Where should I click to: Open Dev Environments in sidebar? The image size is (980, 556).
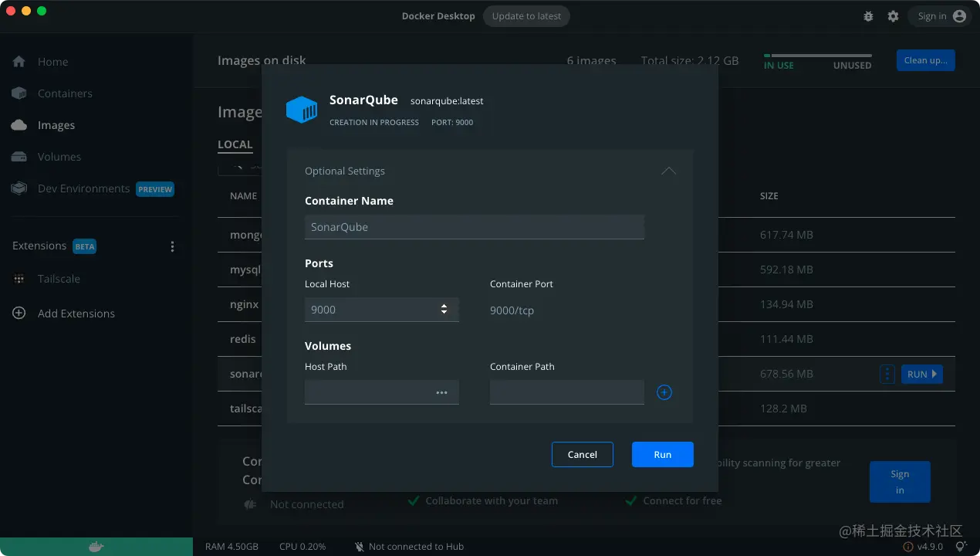point(83,188)
